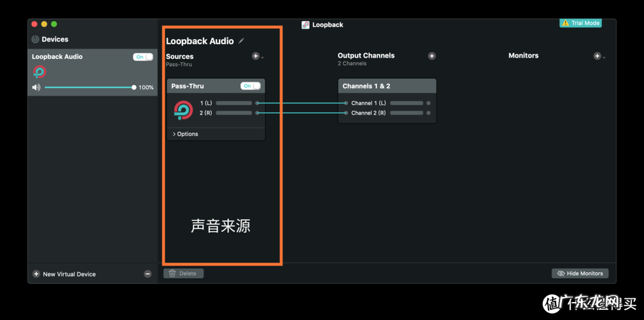Click the plus icon for New Virtual Device
The image size is (644, 320).
click(x=36, y=274)
